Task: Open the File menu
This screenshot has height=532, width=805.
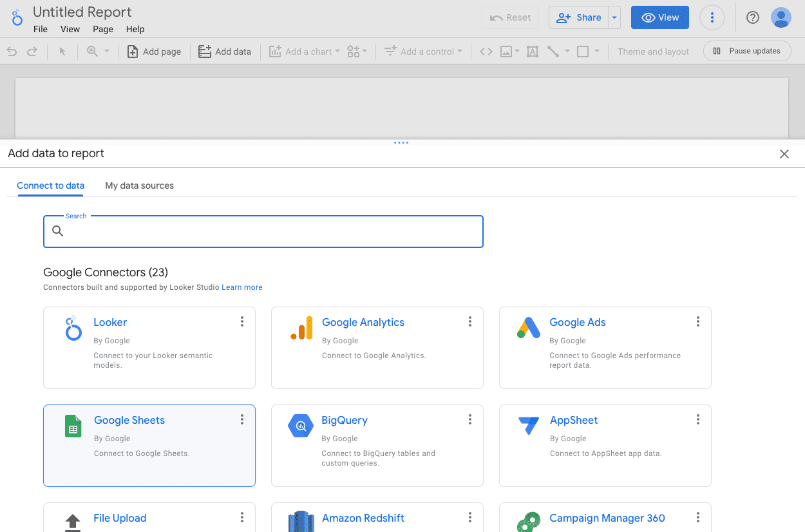Action: tap(41, 29)
